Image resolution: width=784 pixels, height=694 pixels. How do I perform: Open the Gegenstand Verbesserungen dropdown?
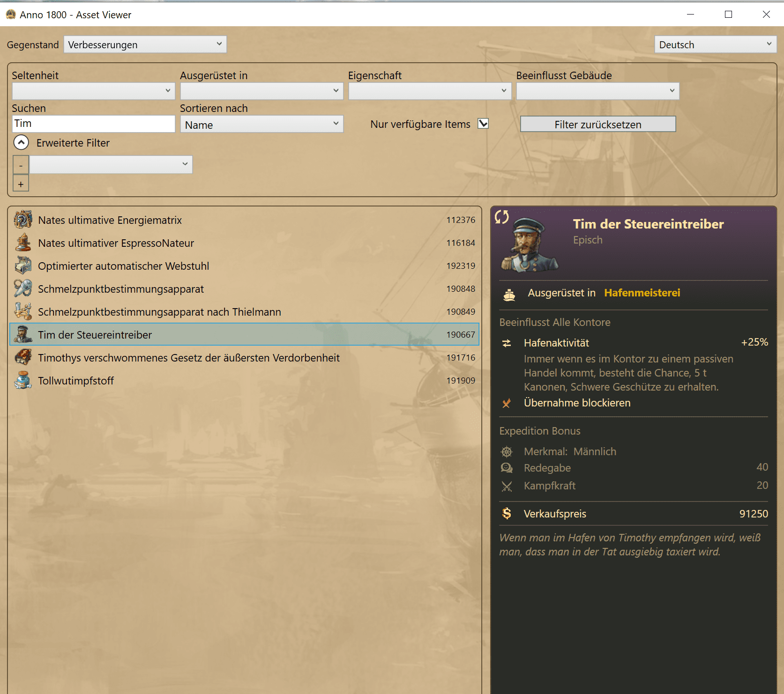click(145, 44)
